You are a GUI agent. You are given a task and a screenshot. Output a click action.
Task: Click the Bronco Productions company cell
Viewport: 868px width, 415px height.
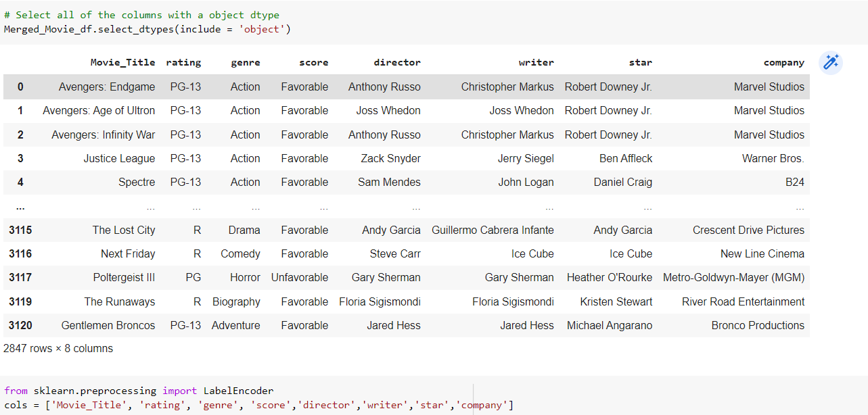(758, 325)
